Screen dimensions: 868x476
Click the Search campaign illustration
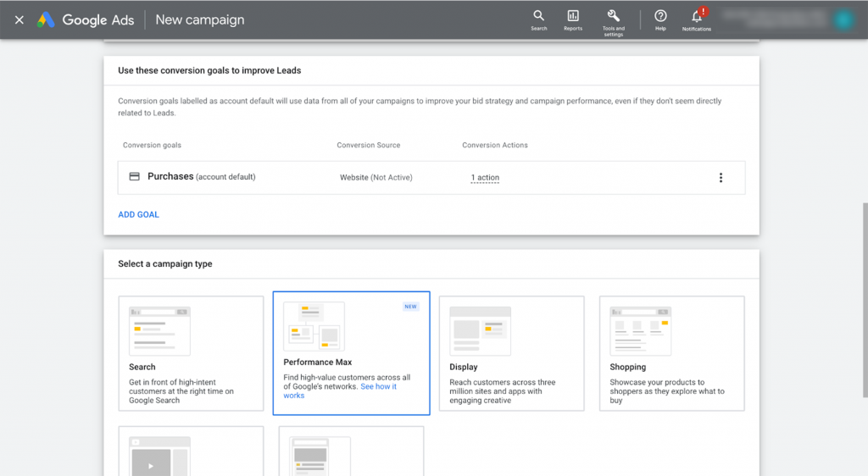coord(159,330)
